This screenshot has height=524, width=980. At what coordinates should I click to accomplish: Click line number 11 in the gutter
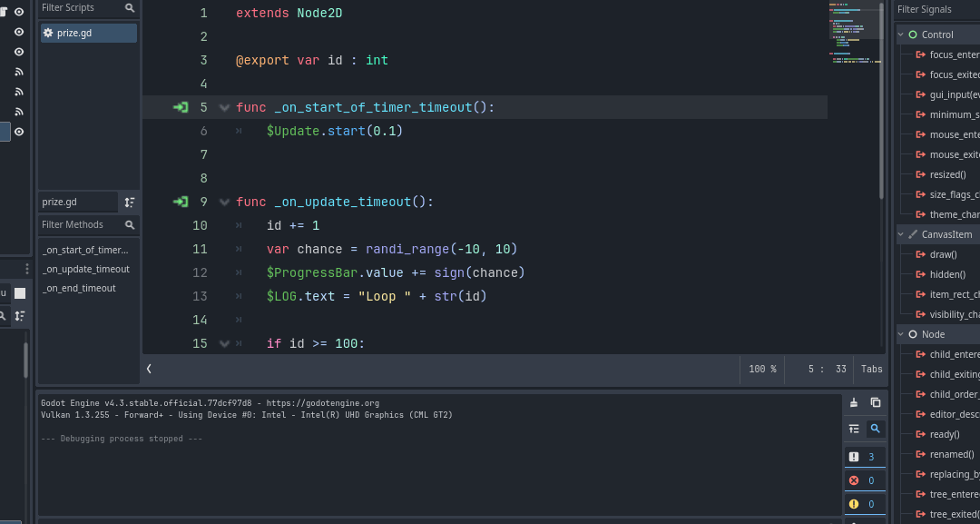(x=200, y=250)
